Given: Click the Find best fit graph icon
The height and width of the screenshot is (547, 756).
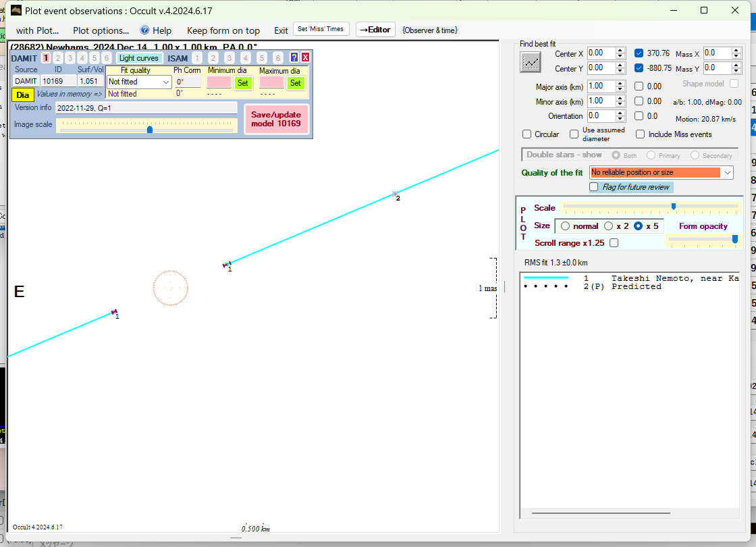Looking at the screenshot, I should 531,62.
